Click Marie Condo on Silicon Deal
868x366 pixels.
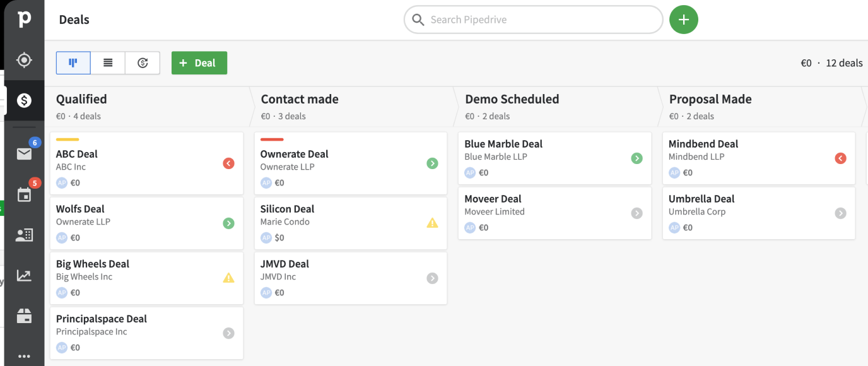tap(285, 222)
